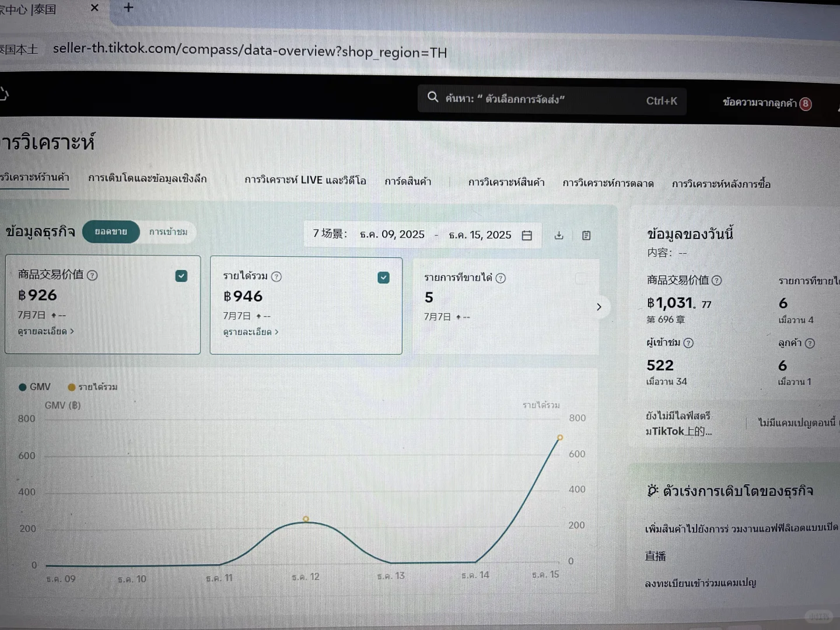Click the magnifier search icon
This screenshot has height=630, width=840.
click(x=433, y=97)
